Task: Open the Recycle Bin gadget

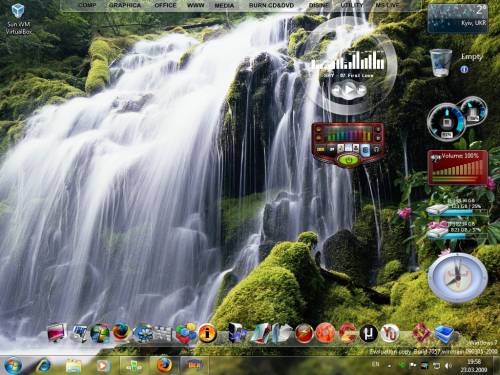Action: (x=441, y=63)
